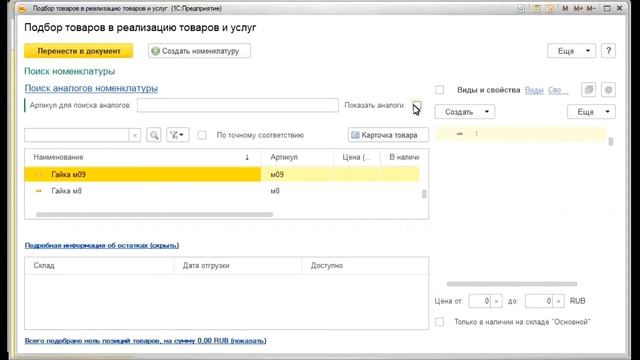Click horizontal scrollbar of nomenclature table

pyautogui.click(x=154, y=214)
